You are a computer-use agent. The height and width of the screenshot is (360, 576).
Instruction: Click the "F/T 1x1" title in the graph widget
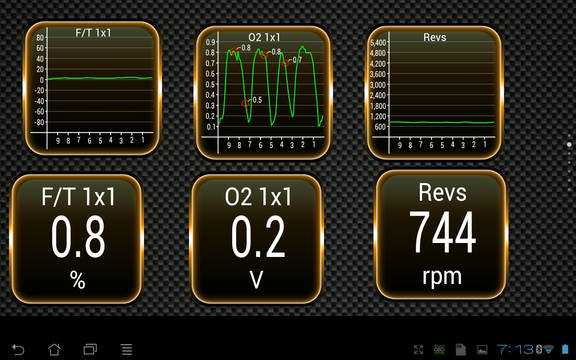click(x=93, y=33)
